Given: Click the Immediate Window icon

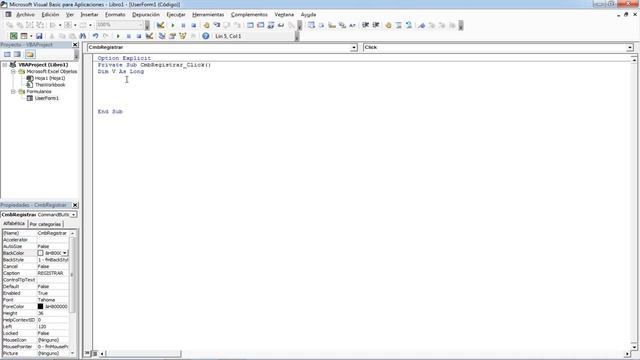Looking at the screenshot, I should click(x=260, y=25).
